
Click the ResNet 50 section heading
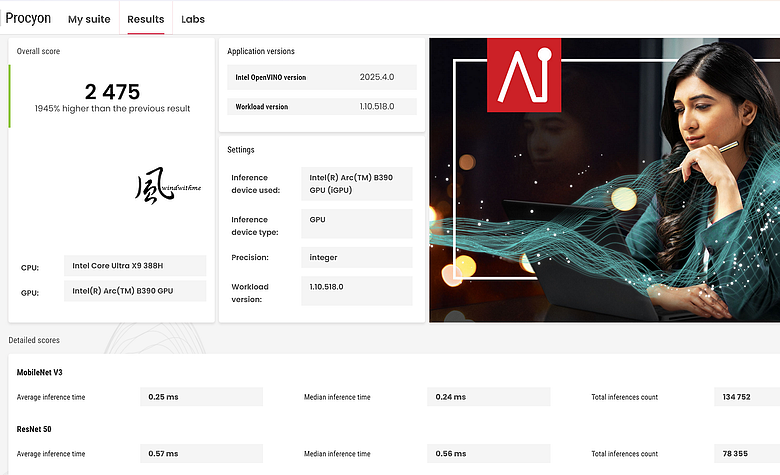tap(34, 429)
